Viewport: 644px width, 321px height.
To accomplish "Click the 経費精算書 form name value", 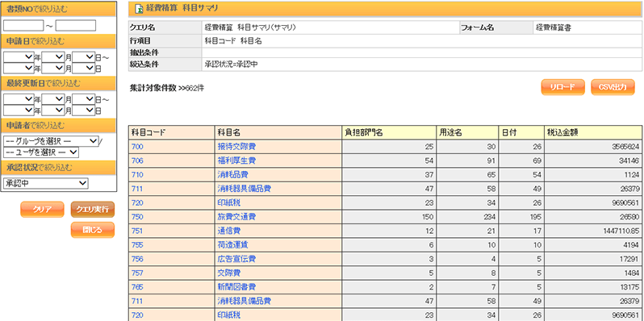I will (x=554, y=28).
